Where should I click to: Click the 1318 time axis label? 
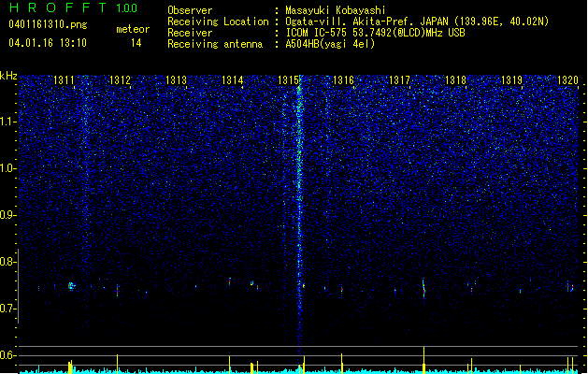pyautogui.click(x=455, y=80)
